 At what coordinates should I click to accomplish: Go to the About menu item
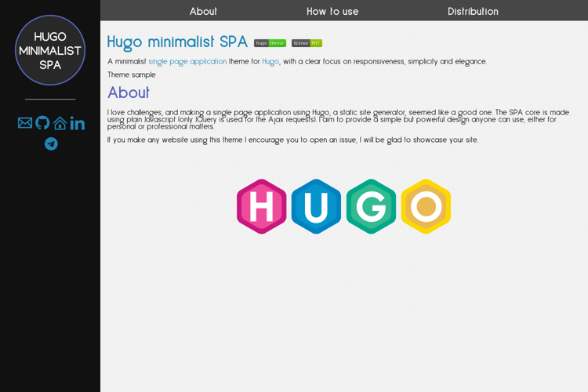point(203,11)
